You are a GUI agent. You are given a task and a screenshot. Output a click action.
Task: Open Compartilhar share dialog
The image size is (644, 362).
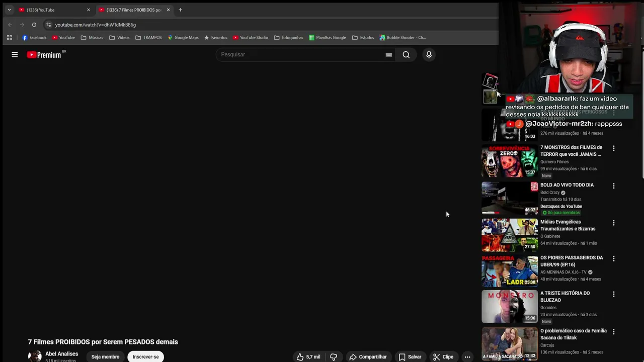click(368, 357)
